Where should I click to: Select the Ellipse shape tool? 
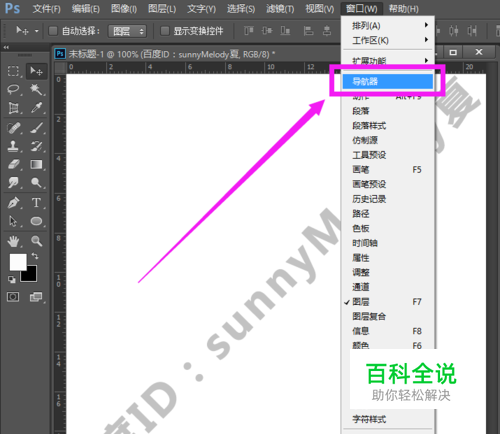tap(36, 221)
